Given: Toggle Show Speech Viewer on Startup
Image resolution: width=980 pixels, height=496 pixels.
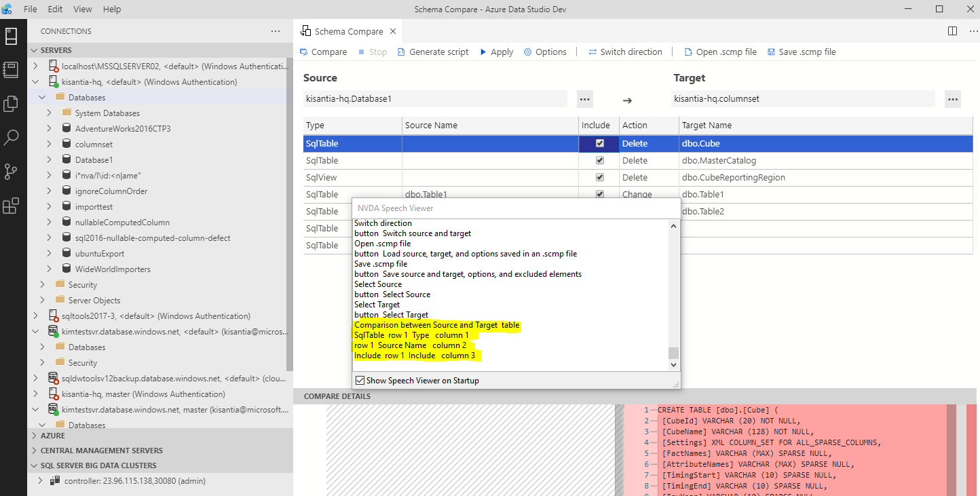Looking at the screenshot, I should pos(360,380).
